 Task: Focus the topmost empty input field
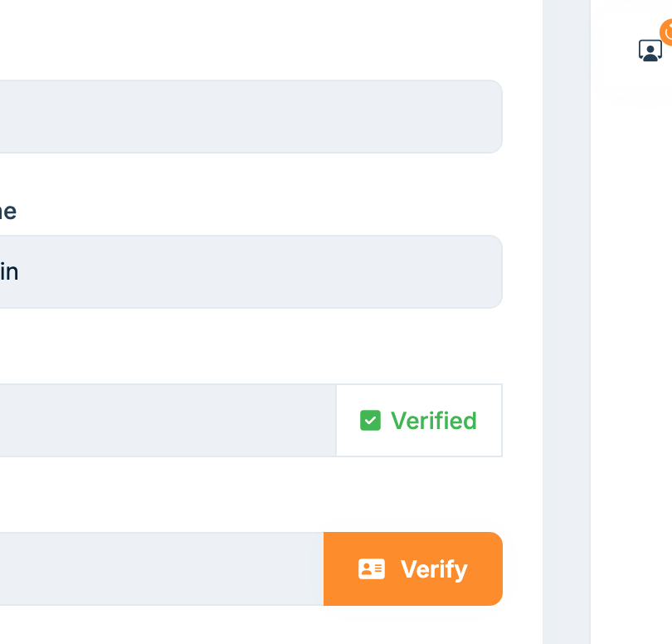249,117
